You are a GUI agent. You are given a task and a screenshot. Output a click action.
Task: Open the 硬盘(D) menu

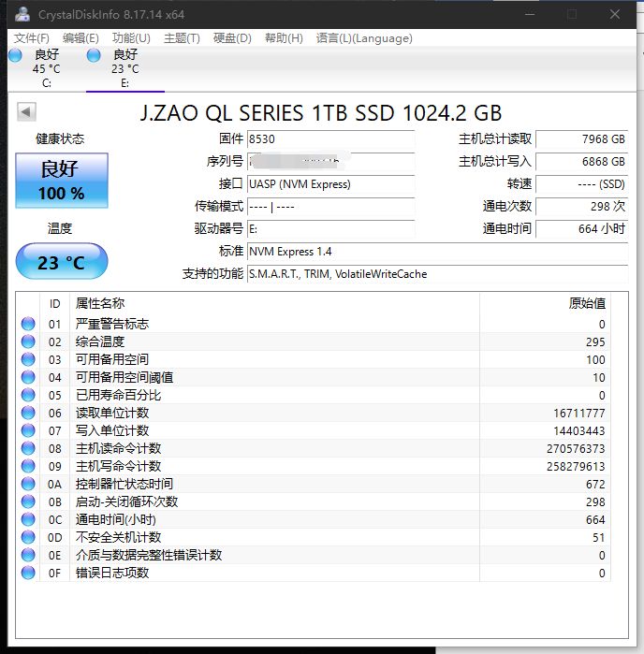coord(232,38)
